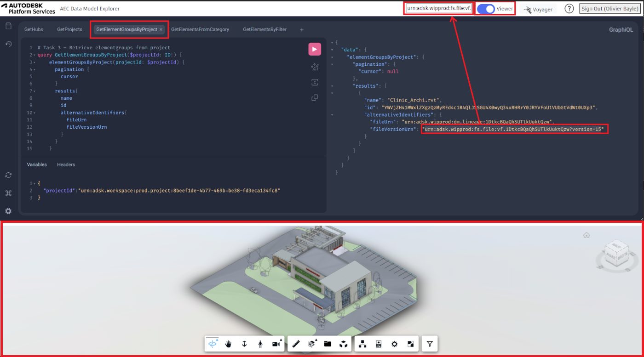
Task: Collapse the pagination block at line 4
Action: coord(35,69)
